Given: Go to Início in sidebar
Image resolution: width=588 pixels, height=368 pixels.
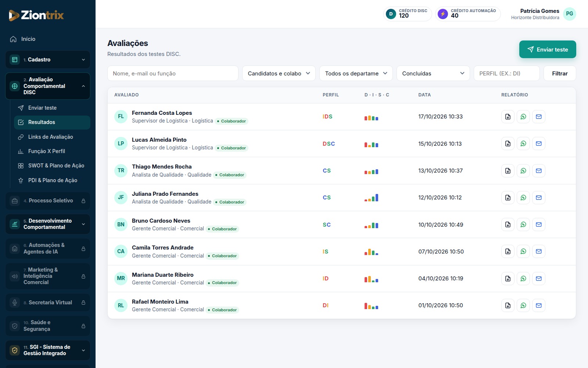Looking at the screenshot, I should coord(48,39).
